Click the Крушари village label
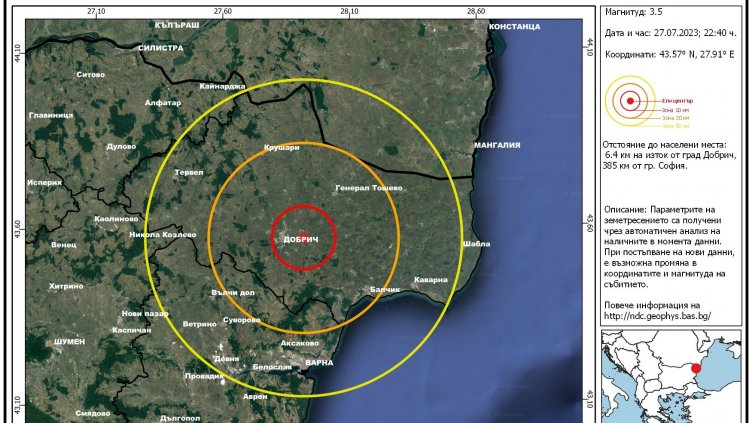752x423 pixels. click(282, 148)
